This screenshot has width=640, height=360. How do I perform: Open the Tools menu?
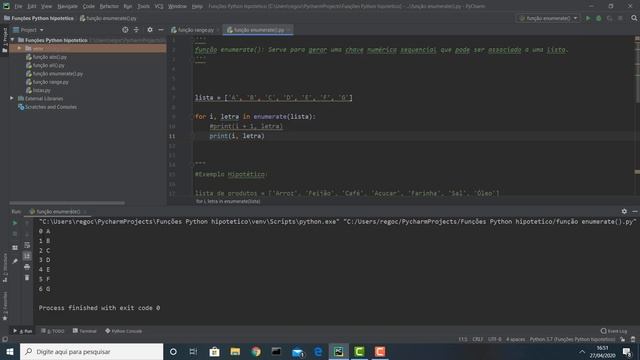click(x=143, y=7)
